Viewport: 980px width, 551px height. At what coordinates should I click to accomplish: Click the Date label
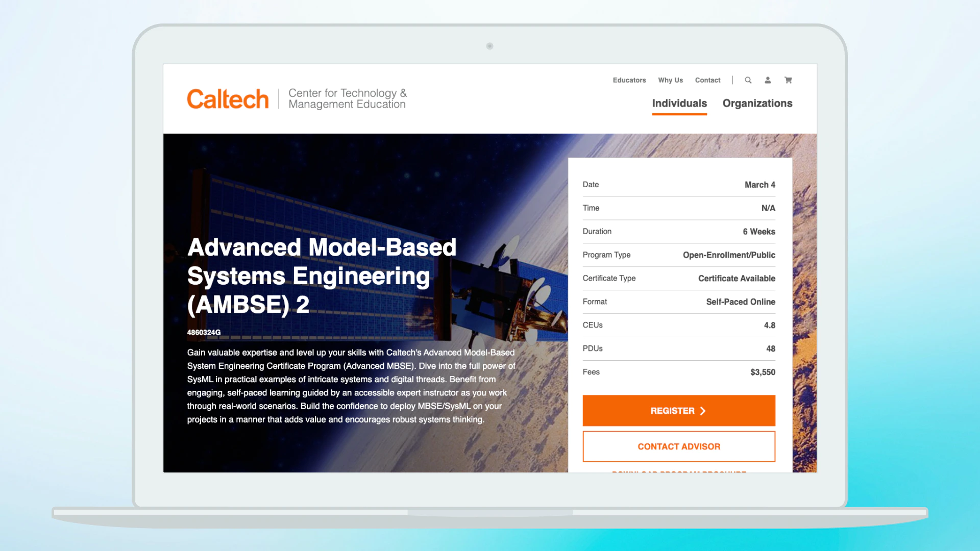tap(591, 185)
